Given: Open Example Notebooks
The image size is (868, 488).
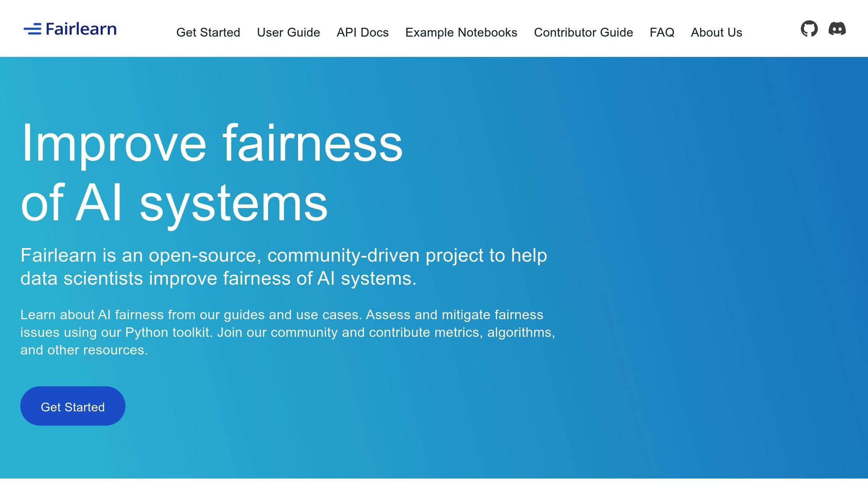Looking at the screenshot, I should tap(461, 32).
